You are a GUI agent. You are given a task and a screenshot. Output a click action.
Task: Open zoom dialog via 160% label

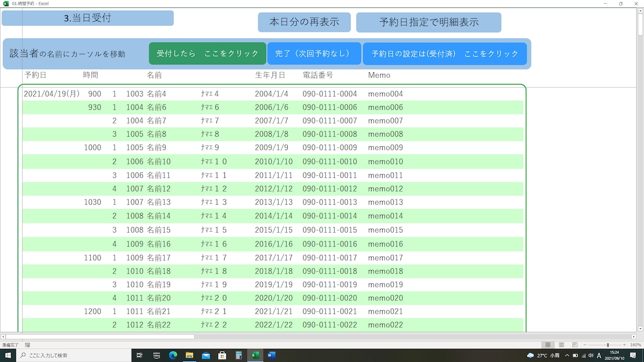pos(635,345)
